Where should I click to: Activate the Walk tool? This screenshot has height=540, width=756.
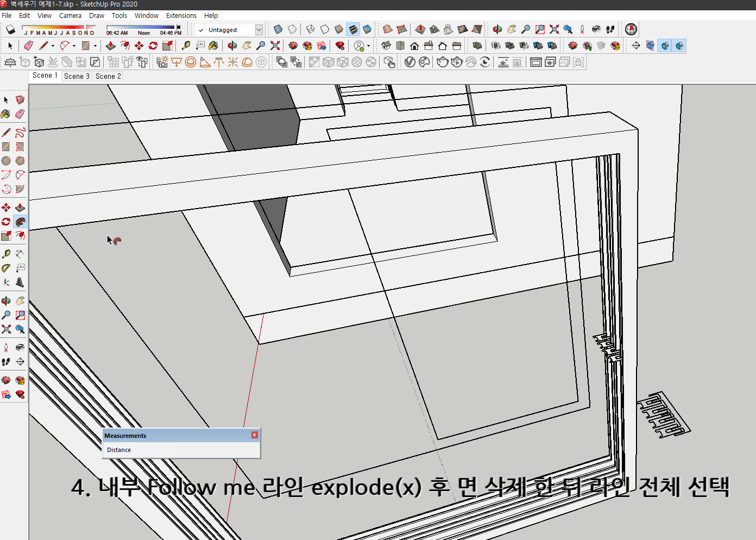pyautogui.click(x=7, y=361)
